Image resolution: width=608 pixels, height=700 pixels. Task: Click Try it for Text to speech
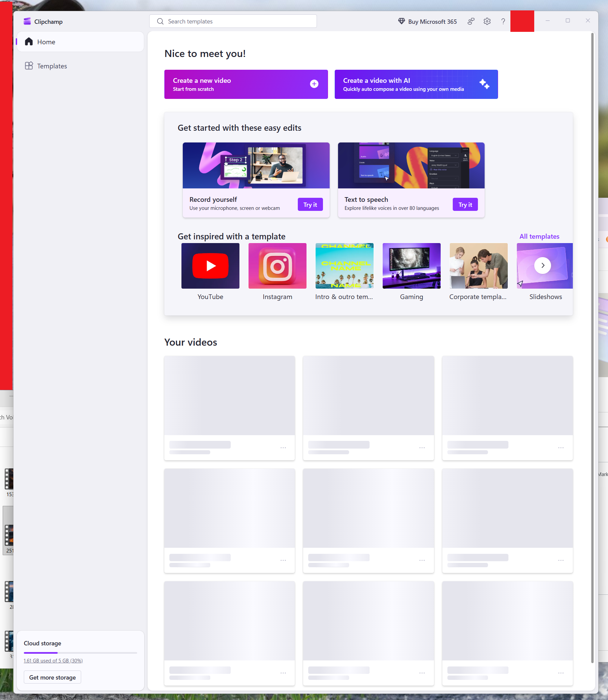pyautogui.click(x=465, y=205)
